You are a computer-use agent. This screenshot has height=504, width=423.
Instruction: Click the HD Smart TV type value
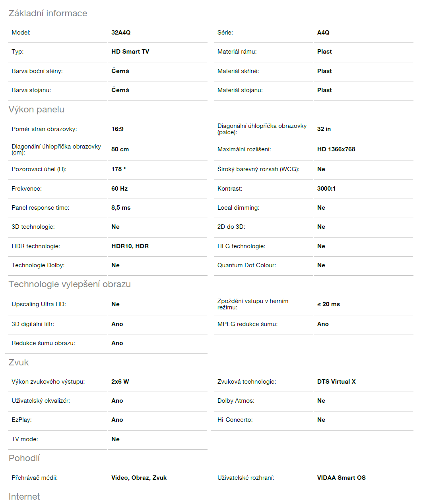tap(130, 52)
